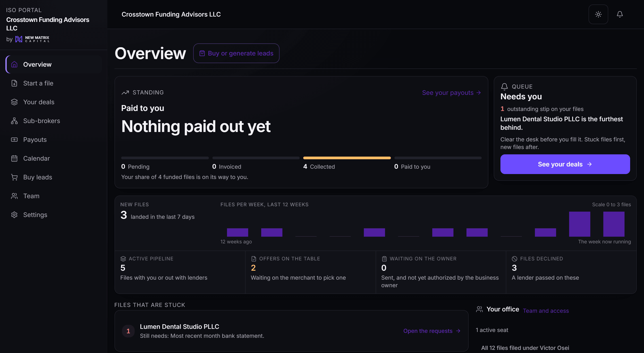Go to Your deals in sidebar
The width and height of the screenshot is (644, 353).
[x=54, y=102]
